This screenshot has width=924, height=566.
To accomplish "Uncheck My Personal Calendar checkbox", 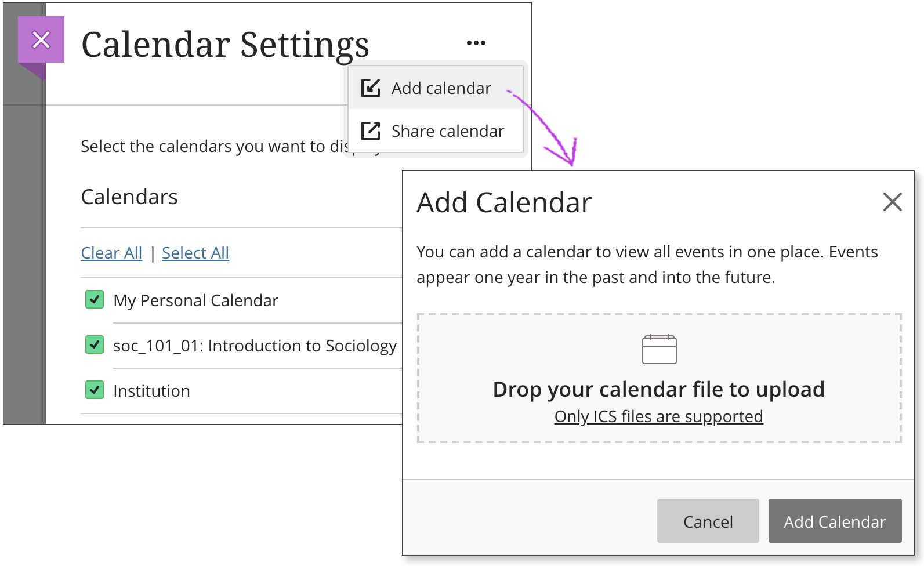I will (x=95, y=300).
